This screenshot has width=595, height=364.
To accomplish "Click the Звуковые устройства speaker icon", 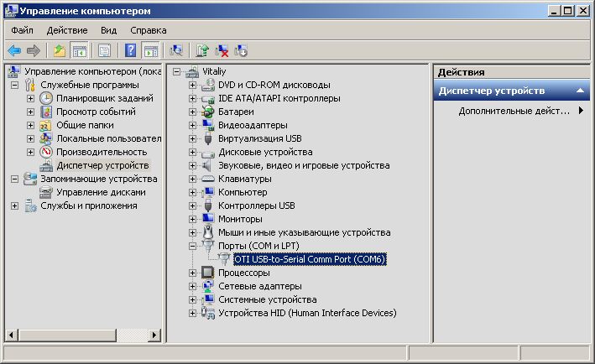I will click(x=207, y=165).
